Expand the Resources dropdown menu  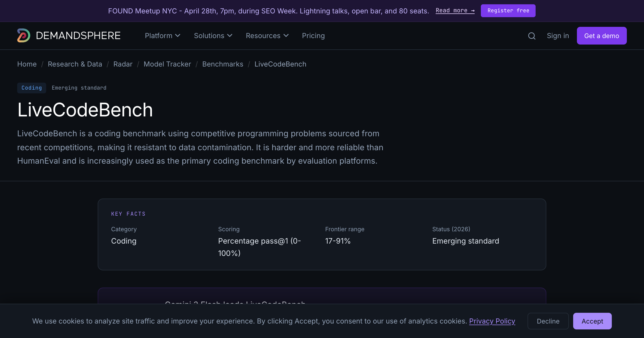click(x=267, y=36)
